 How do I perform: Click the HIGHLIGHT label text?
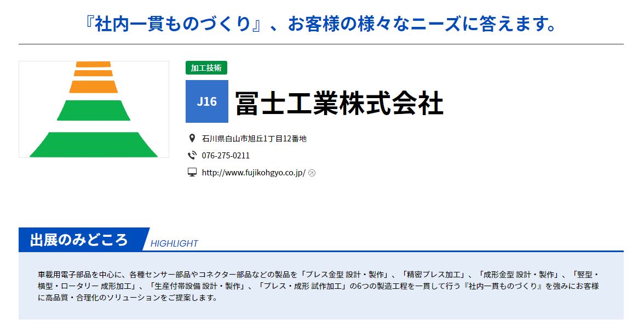point(174,243)
